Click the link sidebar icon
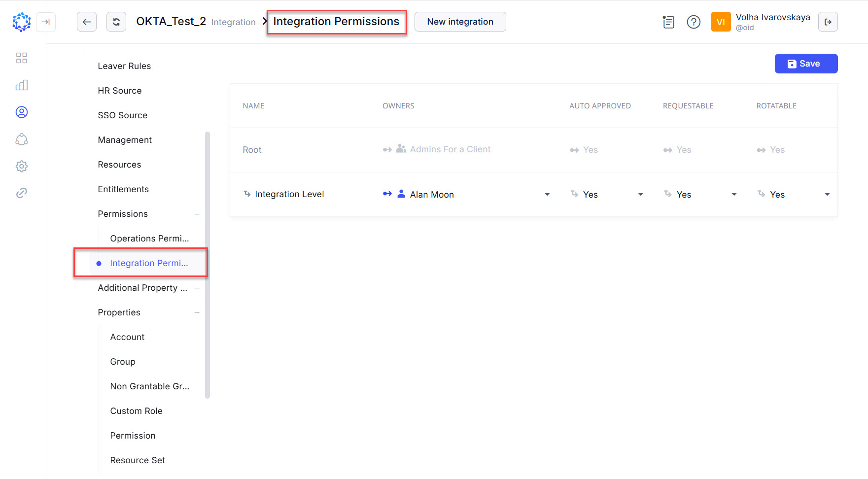Image resolution: width=868 pixels, height=479 pixels. click(x=21, y=192)
